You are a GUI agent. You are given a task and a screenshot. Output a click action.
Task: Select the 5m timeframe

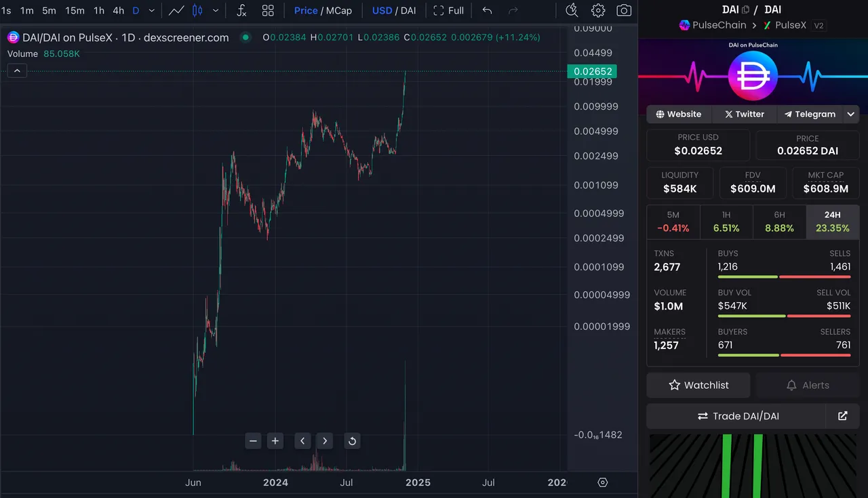[49, 10]
